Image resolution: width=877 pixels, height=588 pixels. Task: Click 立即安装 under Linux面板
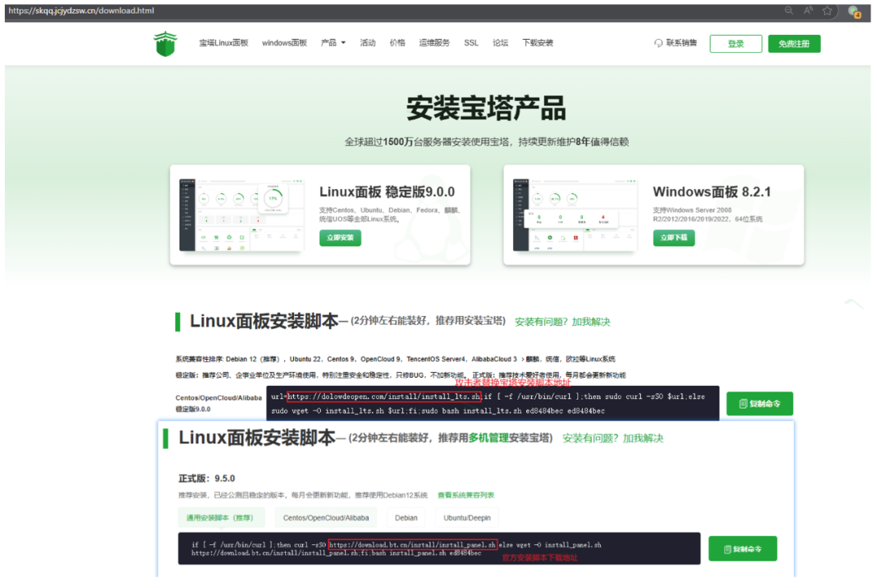click(x=340, y=238)
